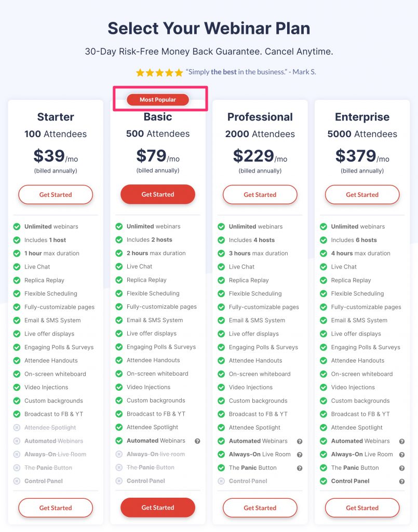Click disabled icon beside Starter Attendee Spotlight
Viewport: 418px width, 532px height.
tap(17, 428)
